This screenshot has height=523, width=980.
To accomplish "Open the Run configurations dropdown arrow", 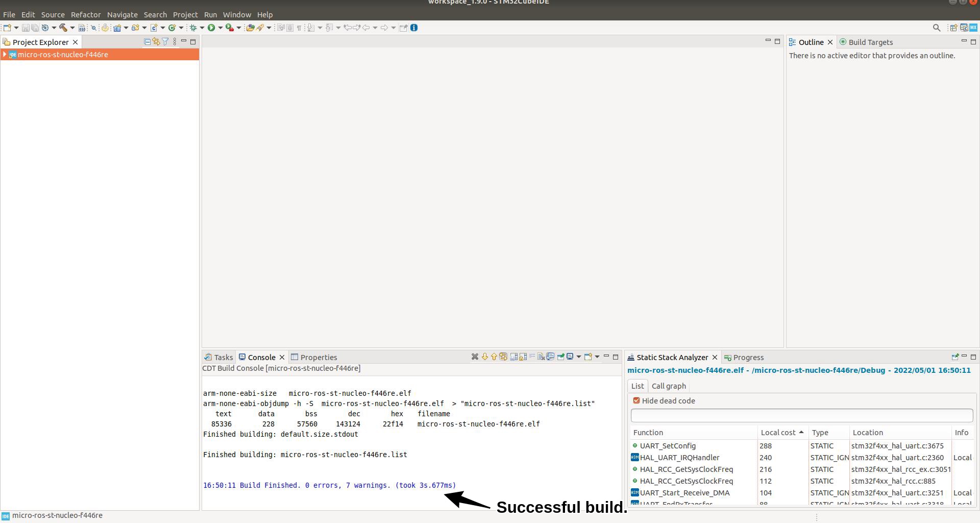I will (220, 28).
